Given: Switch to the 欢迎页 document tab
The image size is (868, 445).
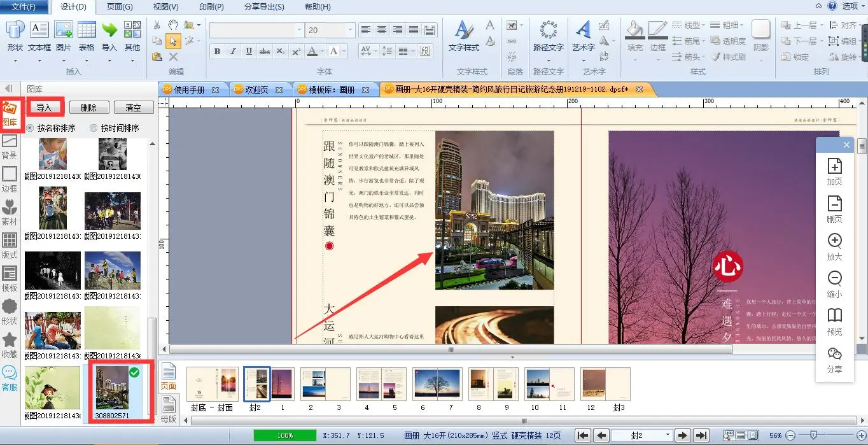Looking at the screenshot, I should (256, 90).
